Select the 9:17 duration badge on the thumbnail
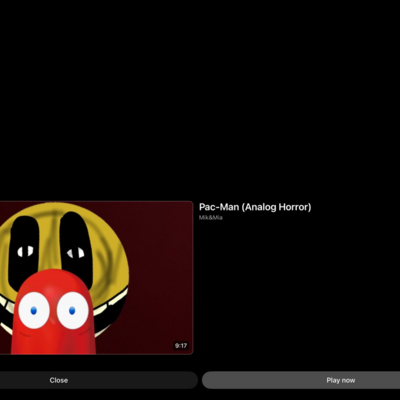400x400 pixels. click(181, 346)
